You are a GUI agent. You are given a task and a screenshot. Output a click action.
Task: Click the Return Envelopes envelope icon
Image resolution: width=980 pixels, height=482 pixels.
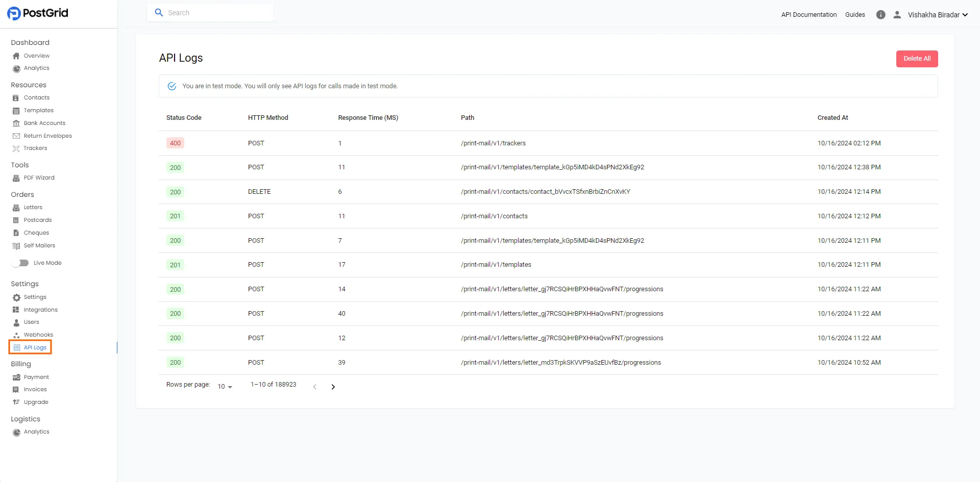coord(16,136)
